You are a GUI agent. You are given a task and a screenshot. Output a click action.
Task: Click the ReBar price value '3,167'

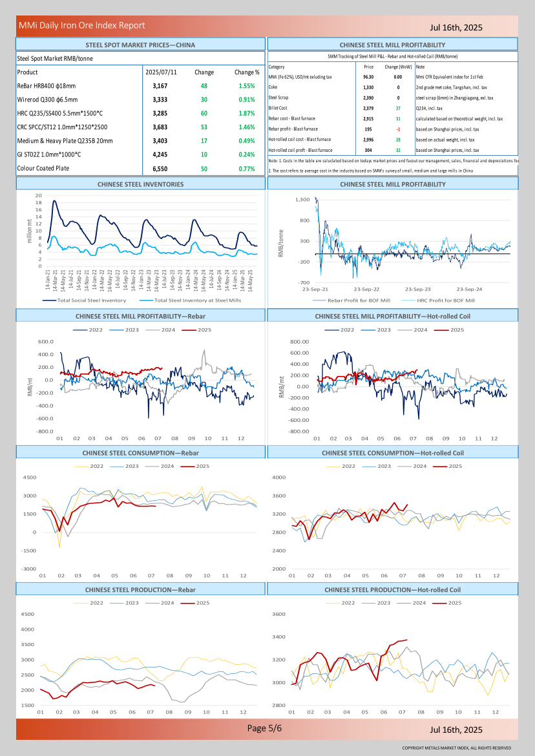[x=160, y=86]
